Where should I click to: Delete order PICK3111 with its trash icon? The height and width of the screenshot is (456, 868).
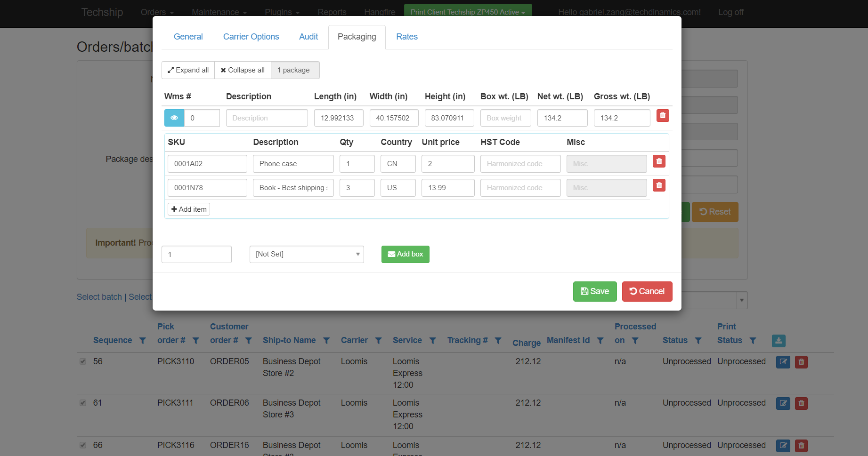[x=801, y=403]
